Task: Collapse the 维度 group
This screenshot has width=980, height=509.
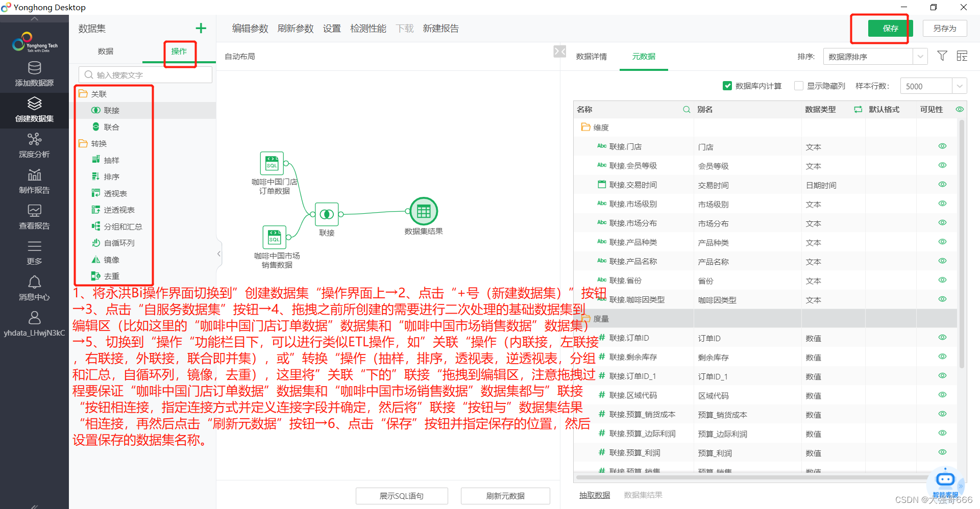Action: click(585, 127)
